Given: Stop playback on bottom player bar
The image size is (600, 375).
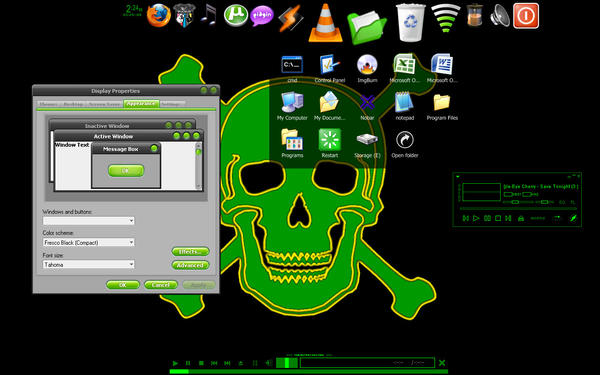Looking at the screenshot, I should (201, 363).
